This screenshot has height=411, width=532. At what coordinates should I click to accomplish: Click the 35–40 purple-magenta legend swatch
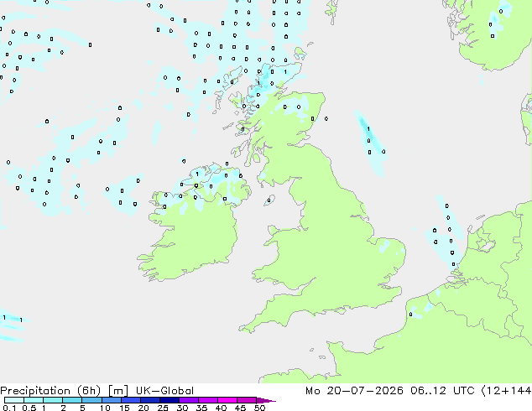coord(208,400)
